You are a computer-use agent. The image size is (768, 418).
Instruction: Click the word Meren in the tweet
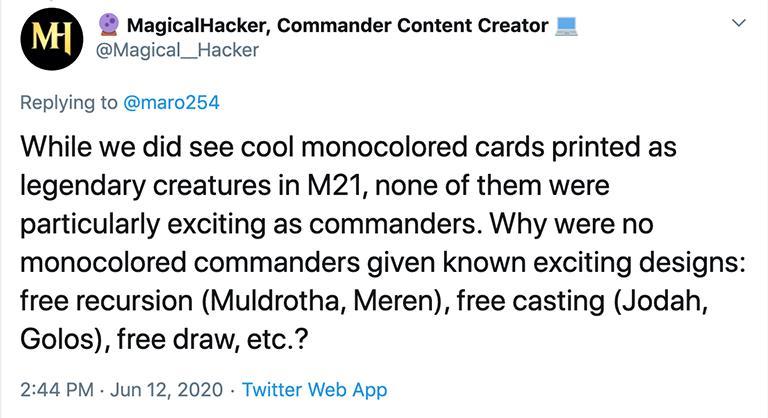point(397,301)
